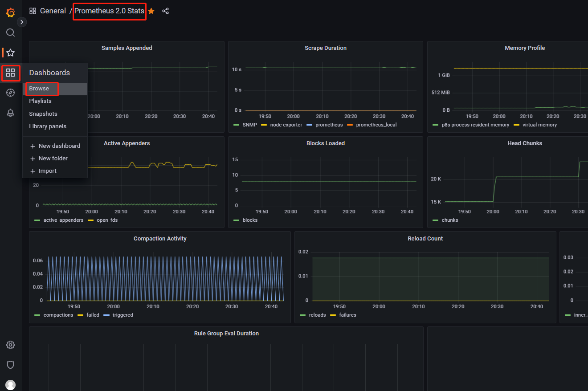Open the Explore compass icon
The height and width of the screenshot is (391, 588).
(x=11, y=93)
